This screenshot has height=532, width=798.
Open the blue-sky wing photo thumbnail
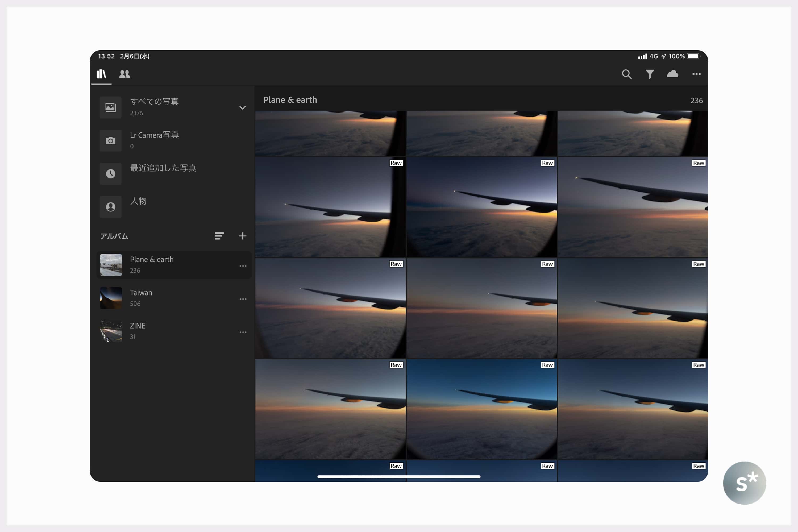click(481, 409)
